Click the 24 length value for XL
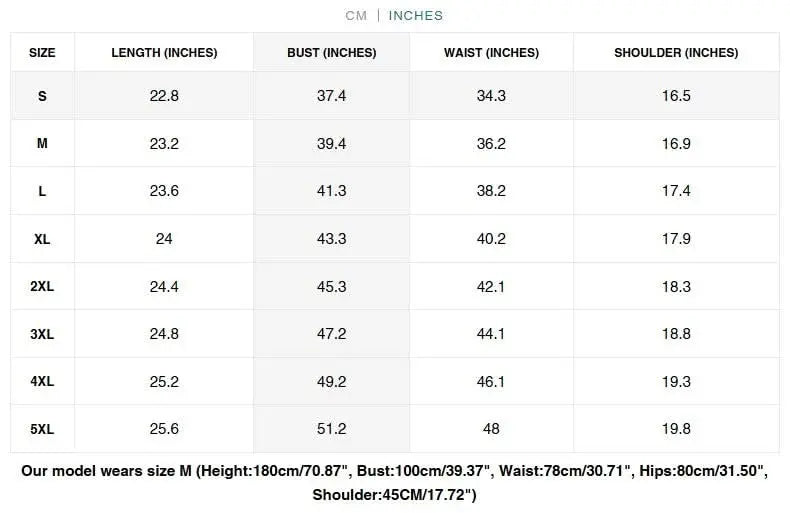The image size is (790, 513). point(164,239)
